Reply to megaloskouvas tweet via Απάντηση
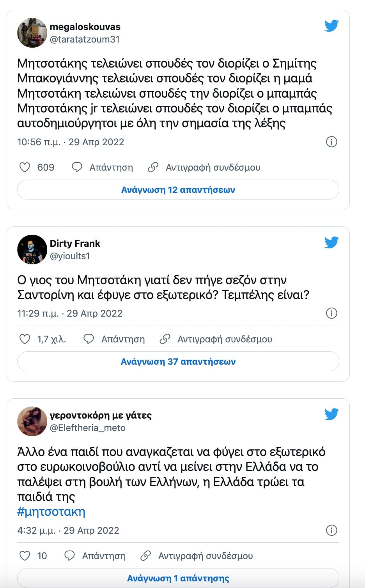This screenshot has width=365, height=588. 103,167
